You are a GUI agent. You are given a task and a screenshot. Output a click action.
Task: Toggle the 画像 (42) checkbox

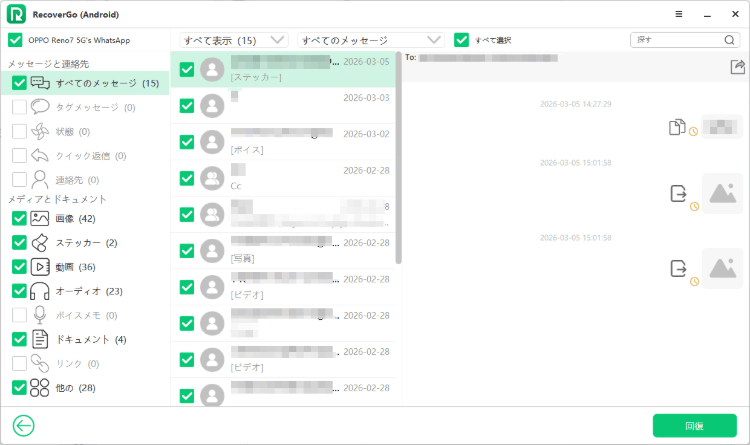19,219
